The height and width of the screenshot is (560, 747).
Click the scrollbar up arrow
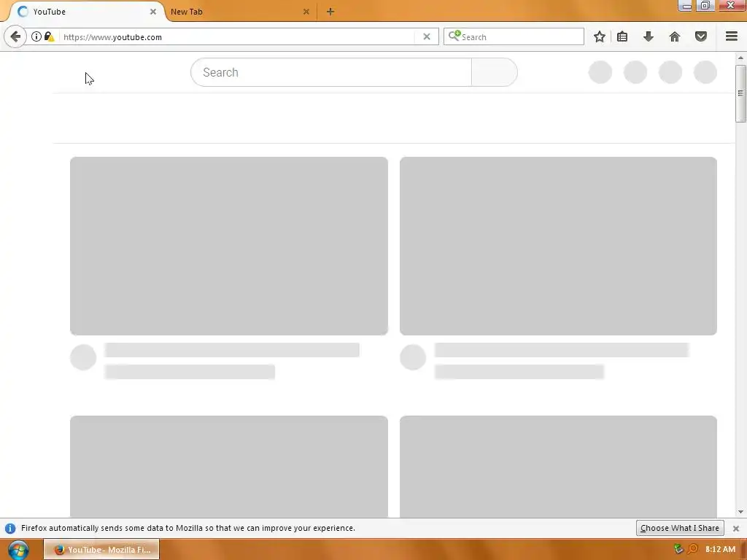click(740, 58)
